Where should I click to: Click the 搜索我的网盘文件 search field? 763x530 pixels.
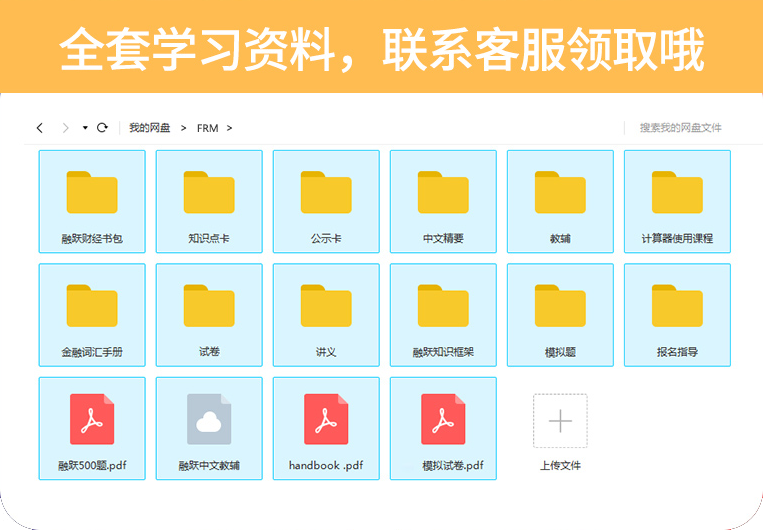680,128
